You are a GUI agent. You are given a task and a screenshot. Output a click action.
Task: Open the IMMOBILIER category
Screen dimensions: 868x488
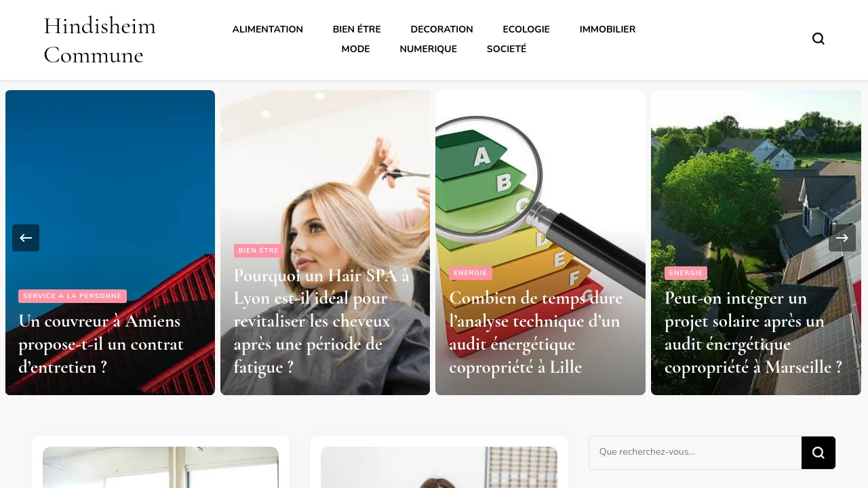608,29
